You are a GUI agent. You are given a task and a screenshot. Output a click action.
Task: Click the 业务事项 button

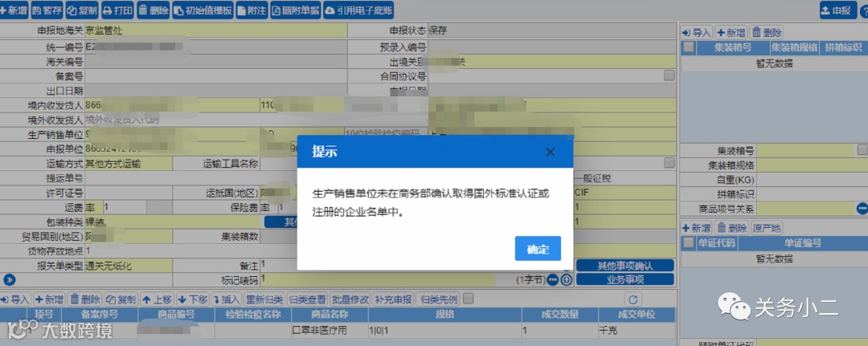pos(625,279)
